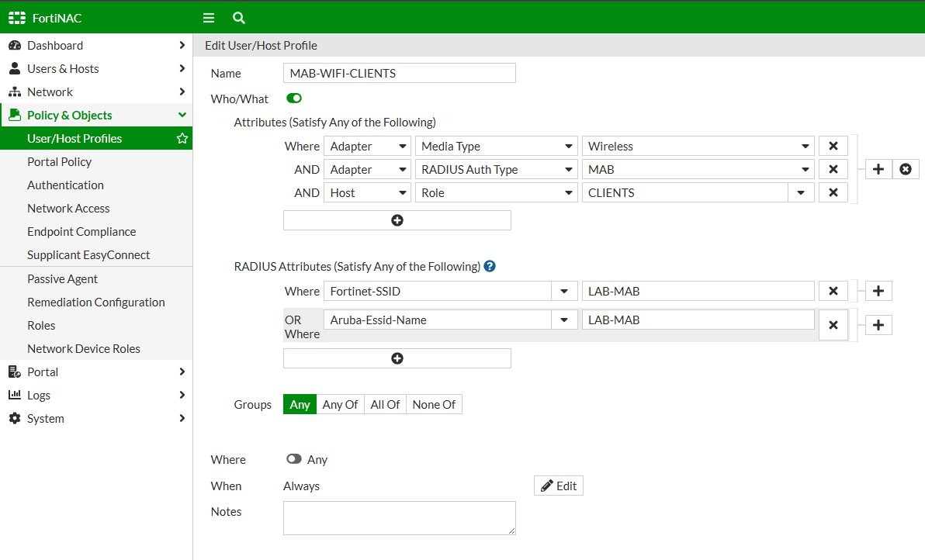Click the FortiNAC logo icon

[17, 19]
